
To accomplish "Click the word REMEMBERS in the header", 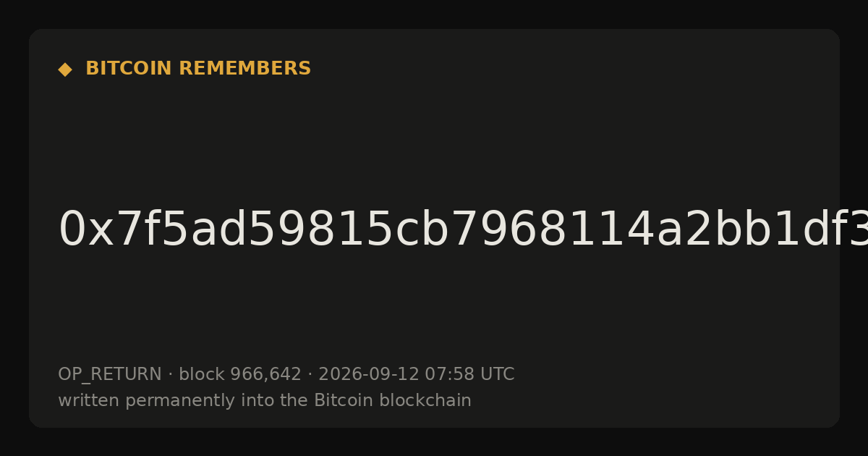I will click(x=244, y=69).
